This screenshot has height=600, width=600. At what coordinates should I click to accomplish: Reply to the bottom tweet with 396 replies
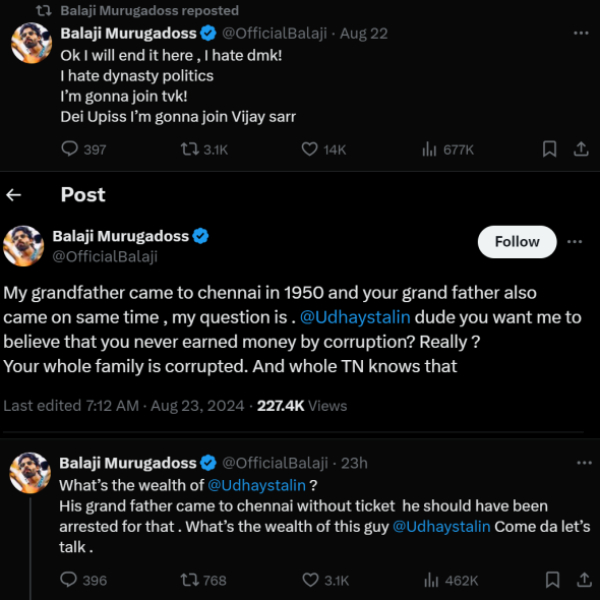coord(70,579)
